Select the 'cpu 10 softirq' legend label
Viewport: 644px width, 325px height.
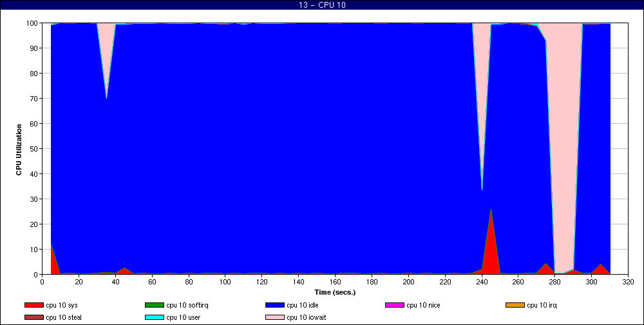click(x=187, y=305)
